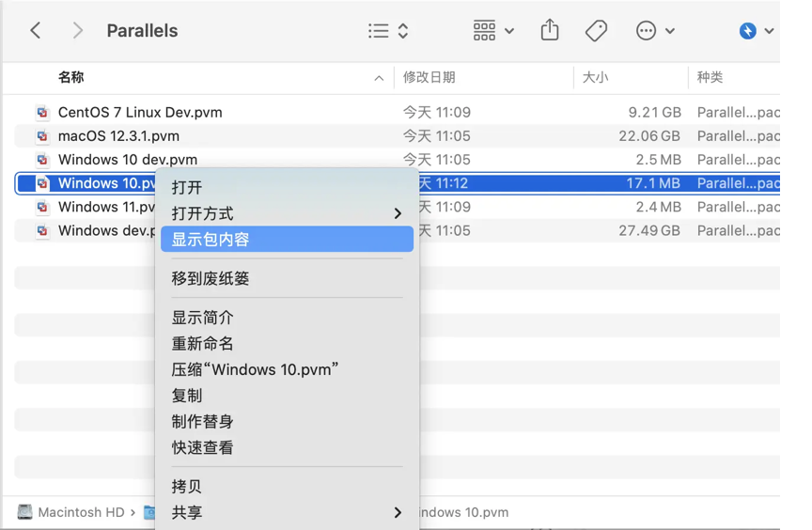Open the list view options switcher
This screenshot has width=812, height=530.
(388, 31)
